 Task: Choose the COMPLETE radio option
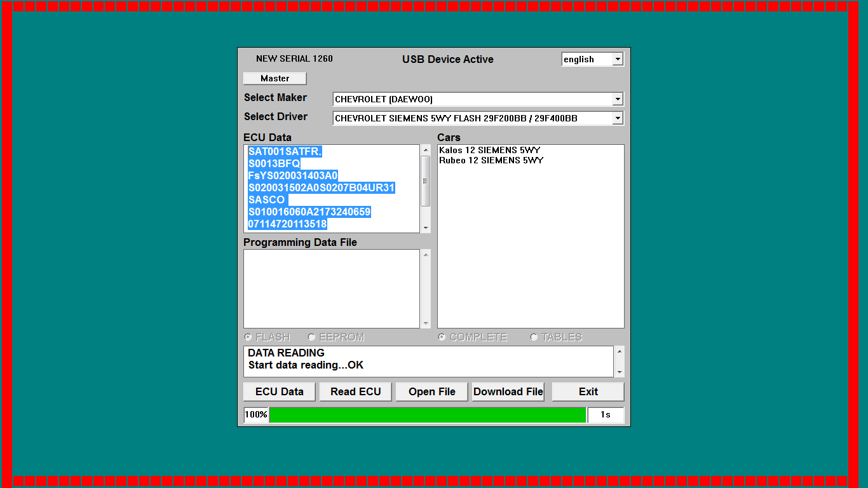(x=442, y=337)
